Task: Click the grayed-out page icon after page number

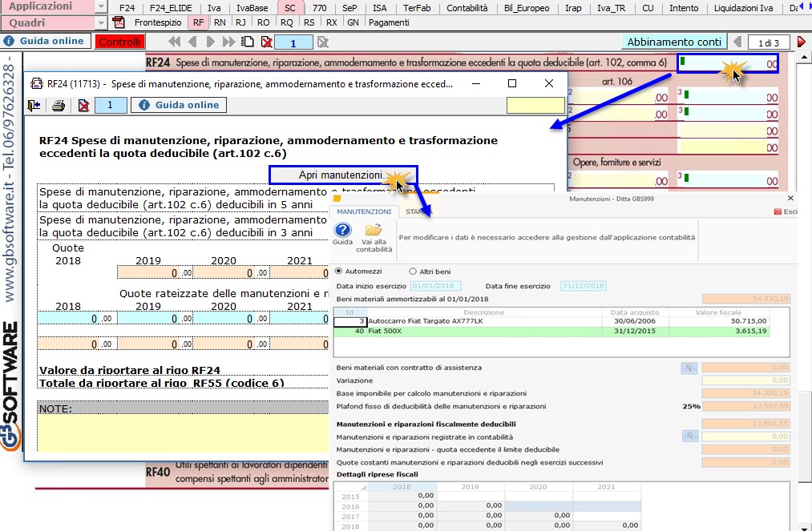Action: pyautogui.click(x=322, y=42)
